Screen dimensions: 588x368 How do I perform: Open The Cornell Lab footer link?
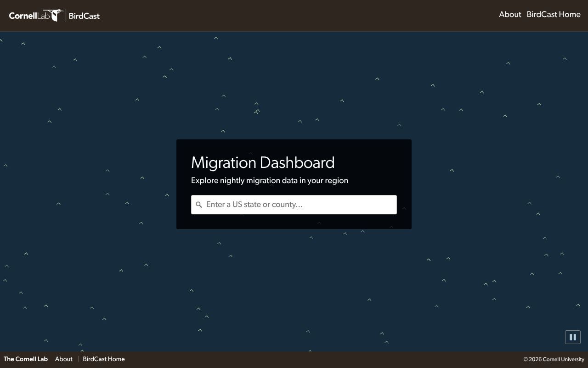[x=26, y=359]
